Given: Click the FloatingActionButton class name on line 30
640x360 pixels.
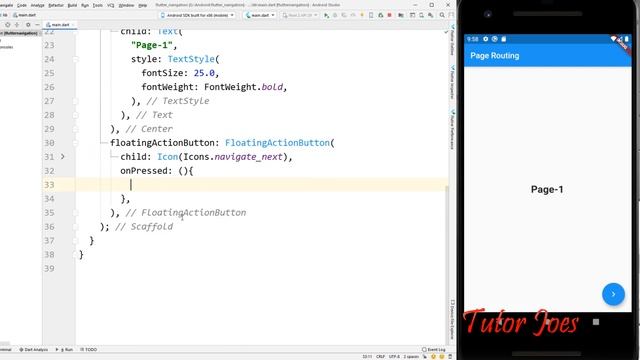Looking at the screenshot, I should coord(277,143).
